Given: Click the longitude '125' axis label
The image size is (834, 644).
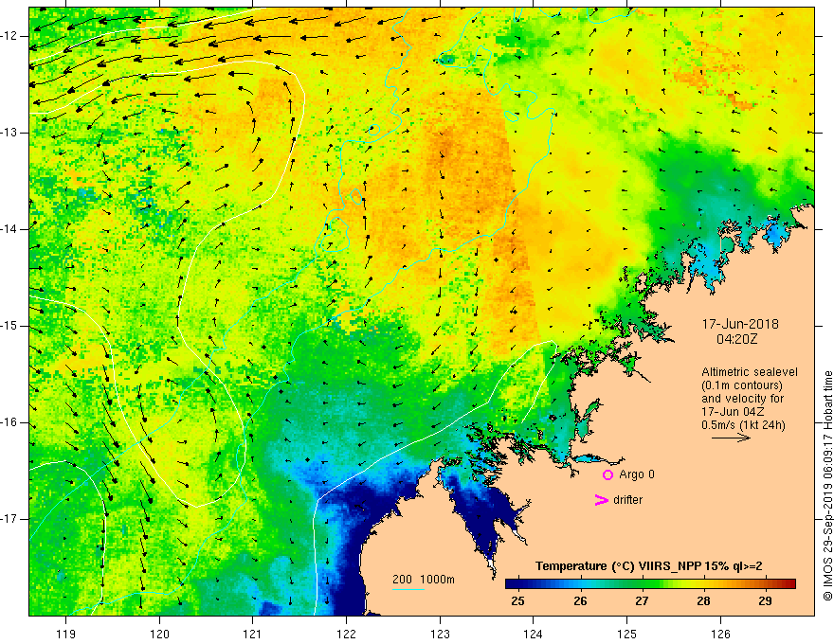Looking at the screenshot, I should coord(627,634).
